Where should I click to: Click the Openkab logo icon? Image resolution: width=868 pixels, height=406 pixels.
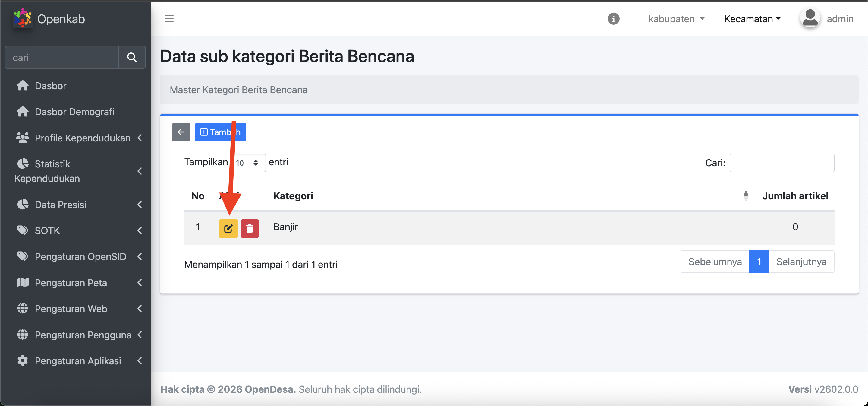(22, 18)
